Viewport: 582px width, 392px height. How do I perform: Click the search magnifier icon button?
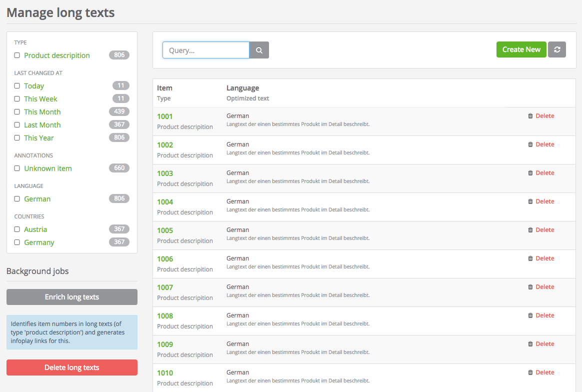coord(259,50)
